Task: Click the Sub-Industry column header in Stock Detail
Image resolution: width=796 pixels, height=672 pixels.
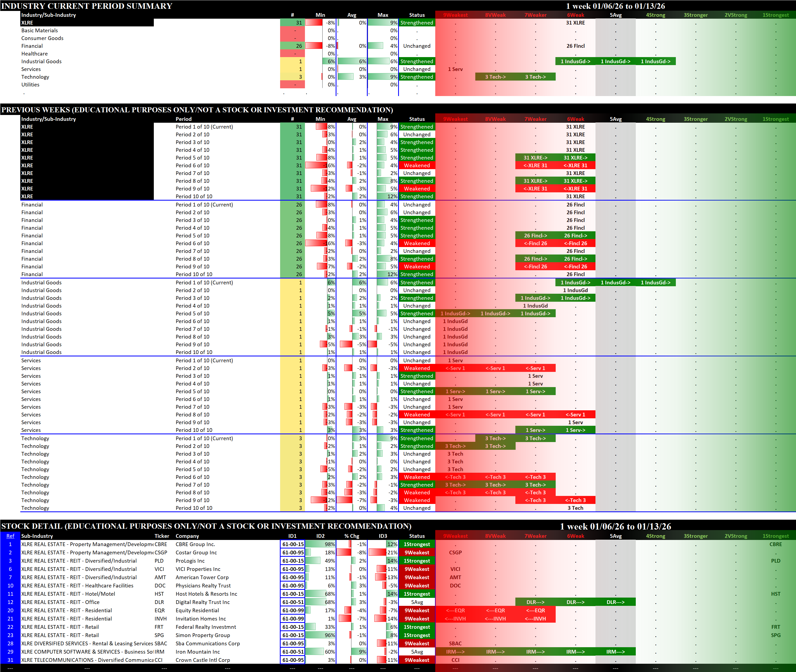Action: coord(37,536)
